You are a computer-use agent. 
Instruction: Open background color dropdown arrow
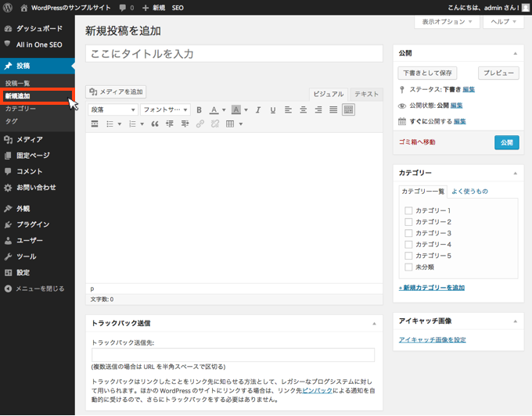[246, 109]
